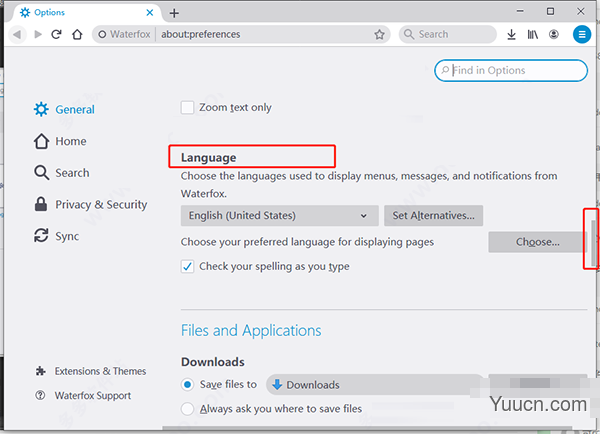Open the Home settings category
This screenshot has width=600, height=434.
point(60,141)
